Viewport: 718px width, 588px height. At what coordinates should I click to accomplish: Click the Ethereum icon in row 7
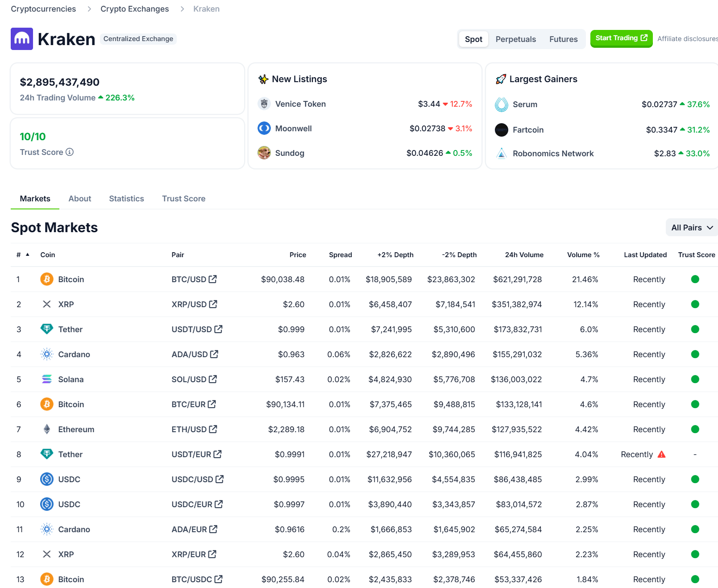coord(47,429)
